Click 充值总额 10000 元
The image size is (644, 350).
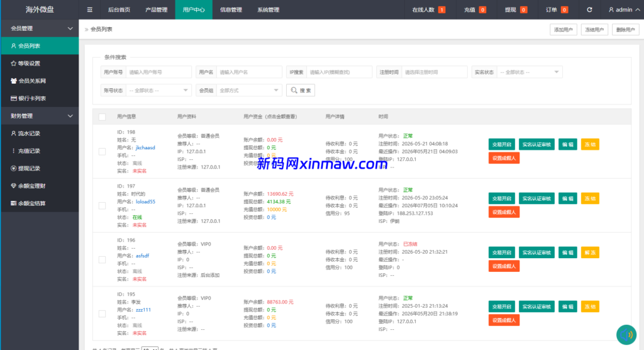(277, 210)
